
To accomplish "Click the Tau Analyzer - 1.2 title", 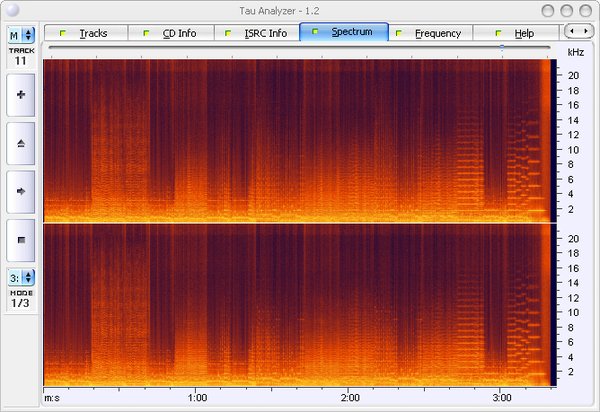I will coord(279,11).
